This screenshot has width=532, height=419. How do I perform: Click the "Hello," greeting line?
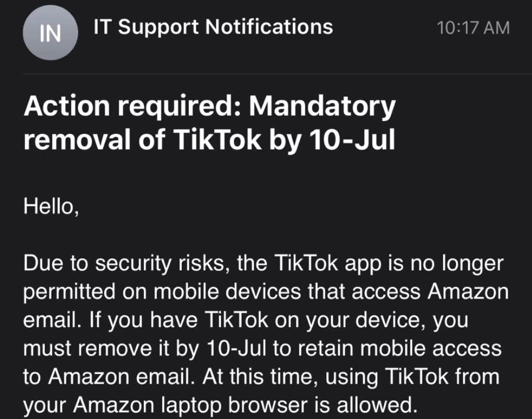pyautogui.click(x=52, y=207)
